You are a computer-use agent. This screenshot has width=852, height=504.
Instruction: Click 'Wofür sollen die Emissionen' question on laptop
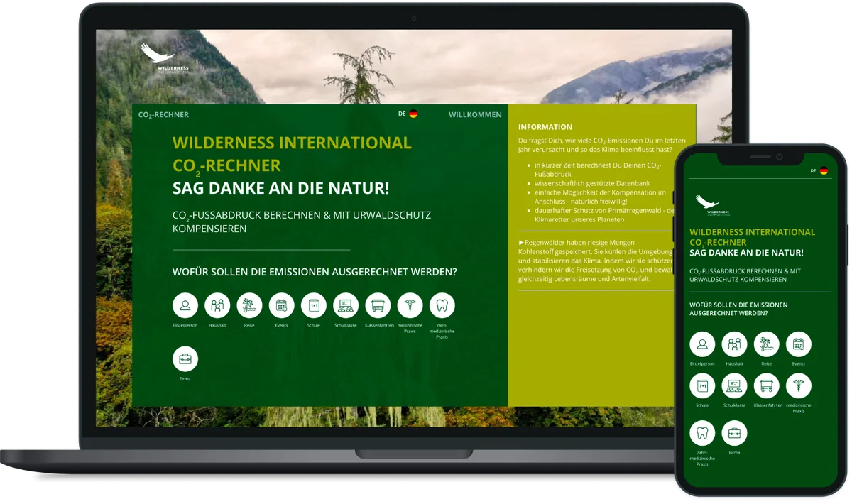(315, 272)
